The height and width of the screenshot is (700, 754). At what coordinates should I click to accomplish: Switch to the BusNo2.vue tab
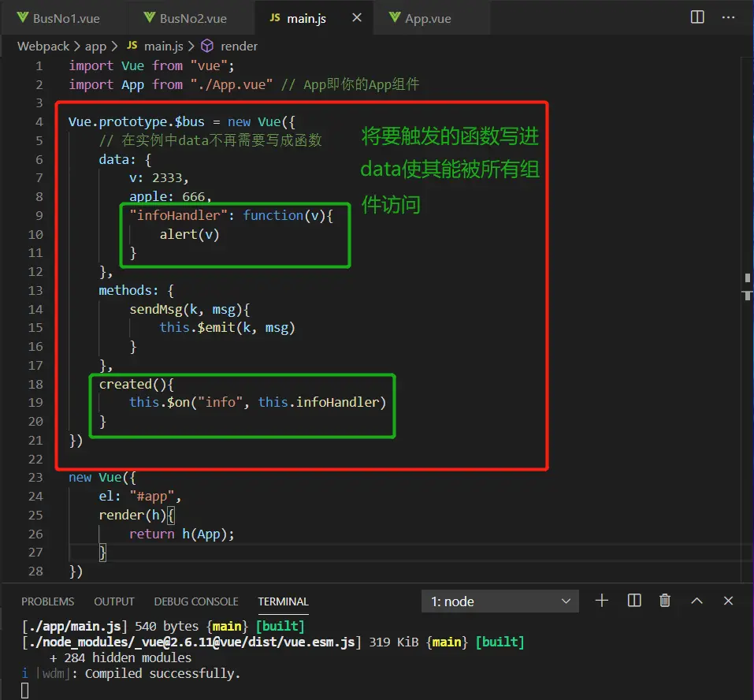pyautogui.click(x=190, y=18)
